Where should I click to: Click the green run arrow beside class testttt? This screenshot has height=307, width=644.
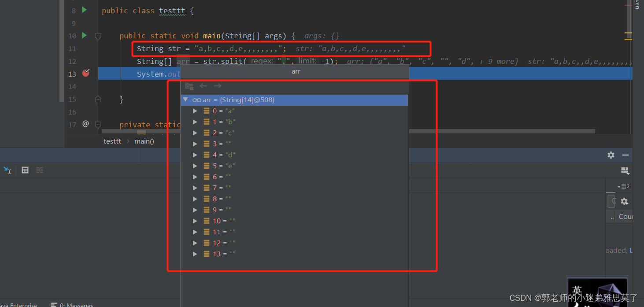tap(84, 10)
